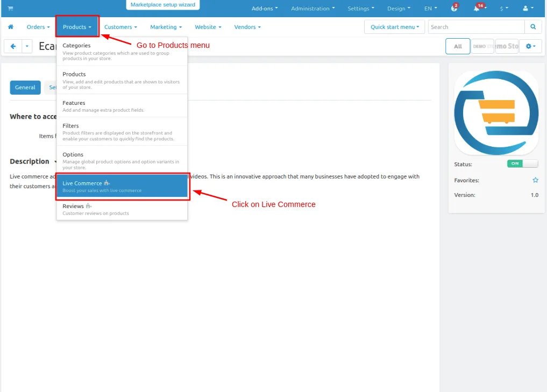Expand the EN language selector
Viewport: 547px width, 392px height.
click(430, 9)
